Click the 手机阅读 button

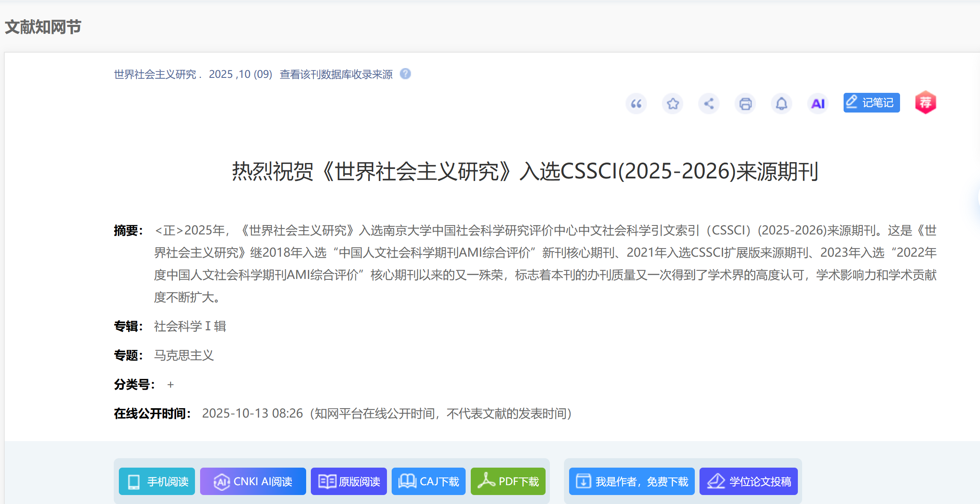click(157, 481)
